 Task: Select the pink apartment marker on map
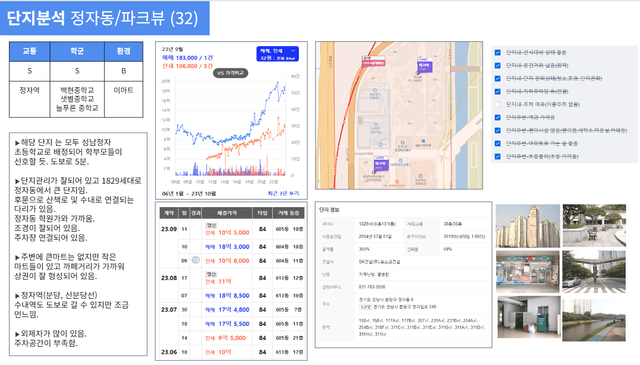click(373, 62)
